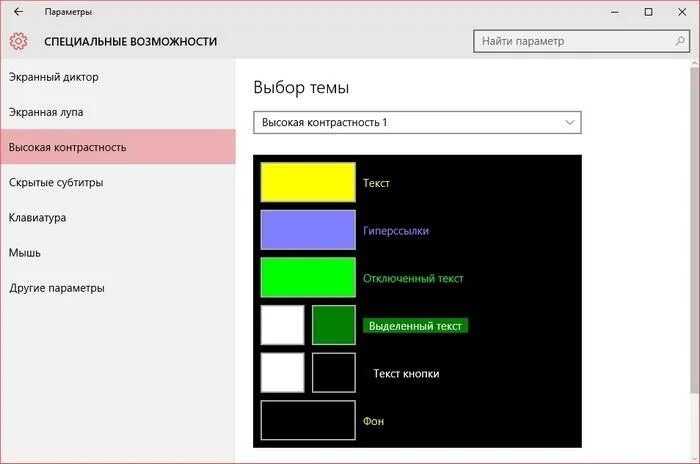The image size is (700, 464).
Task: Click white swatch in Текст кнопки row
Action: click(x=282, y=372)
